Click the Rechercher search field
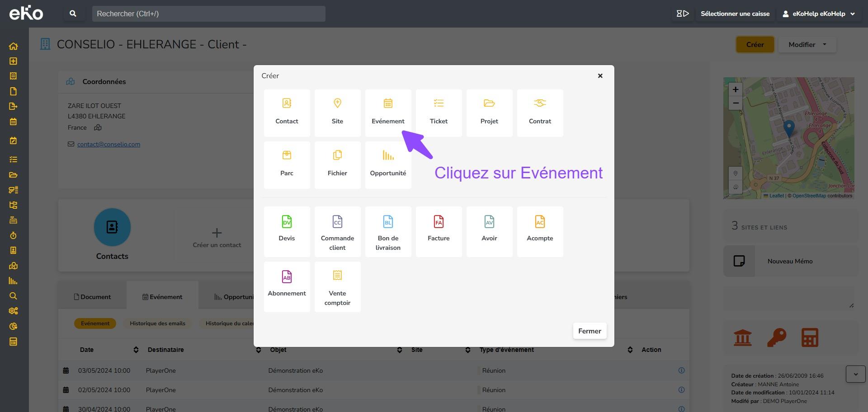Screen dimensions: 868x412 pos(208,14)
